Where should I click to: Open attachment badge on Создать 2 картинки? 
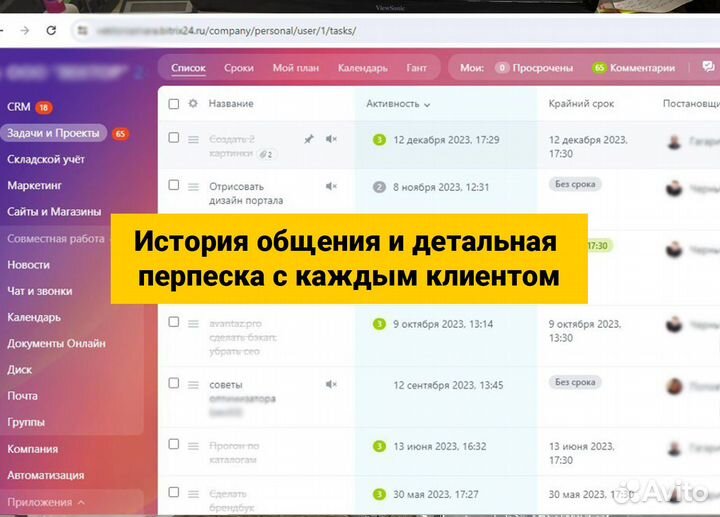[x=266, y=154]
